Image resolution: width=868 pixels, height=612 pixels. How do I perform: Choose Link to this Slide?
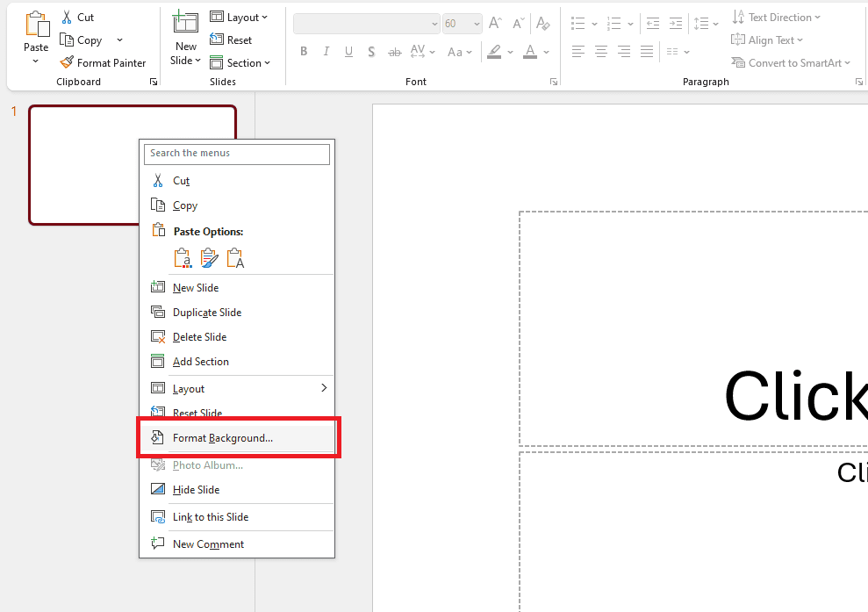click(236, 517)
